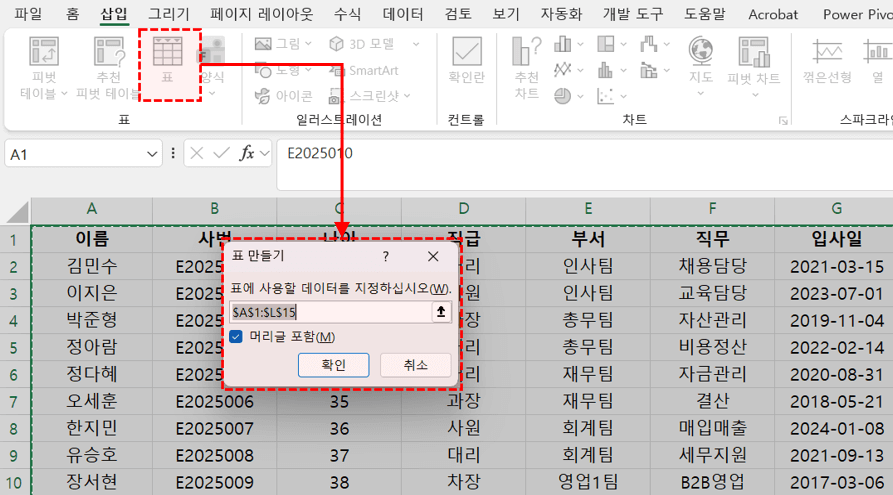
Task: Insert an icon via 아이콘
Action: (x=283, y=96)
